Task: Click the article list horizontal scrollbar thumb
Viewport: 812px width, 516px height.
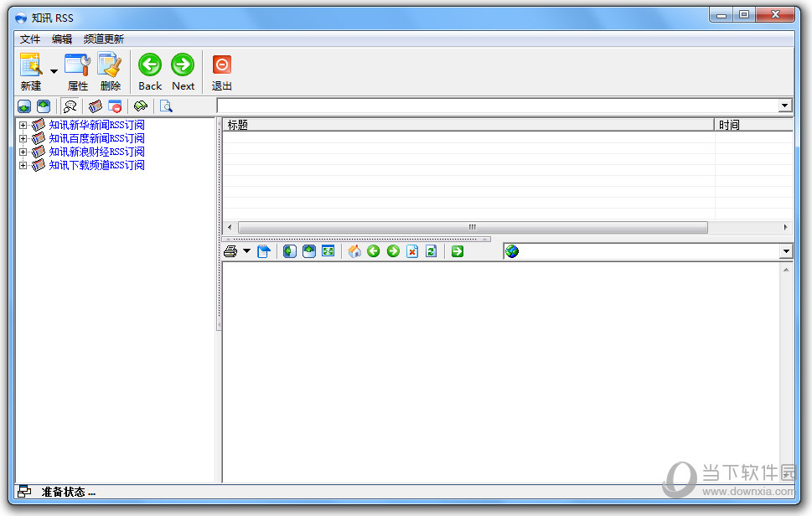Action: tap(473, 227)
